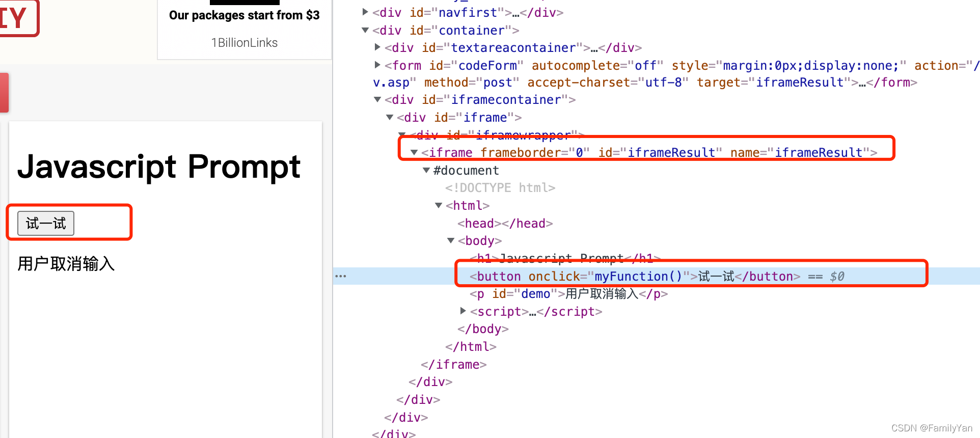The image size is (980, 438).
Task: Select the h1 Javascript Prompt DOM row
Action: pos(565,258)
